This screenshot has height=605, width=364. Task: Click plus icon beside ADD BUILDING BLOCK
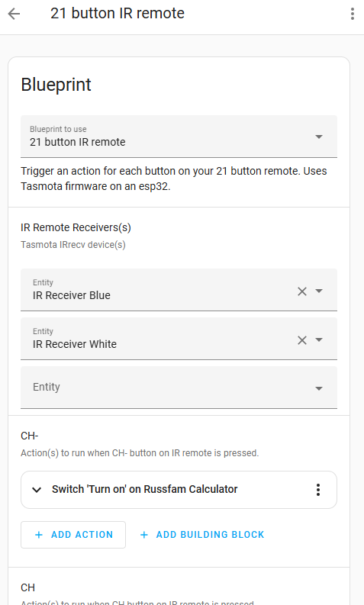click(144, 535)
